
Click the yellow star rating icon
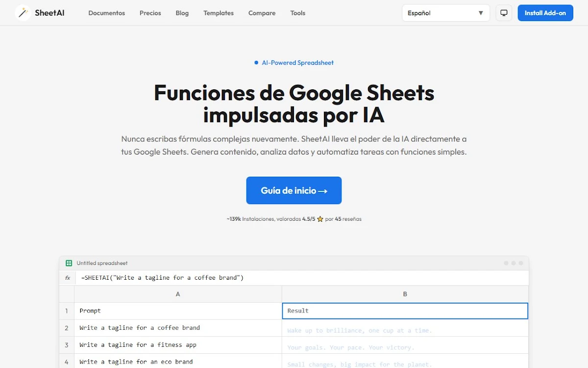pos(320,219)
